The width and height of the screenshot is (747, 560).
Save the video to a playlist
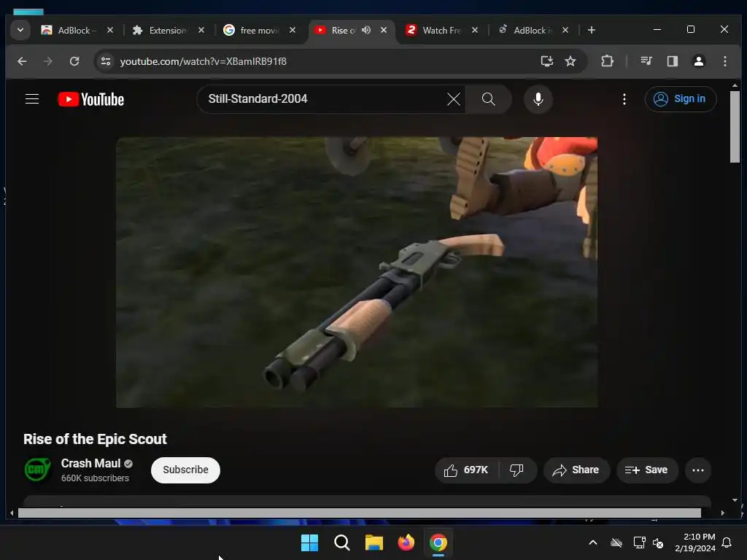click(646, 470)
